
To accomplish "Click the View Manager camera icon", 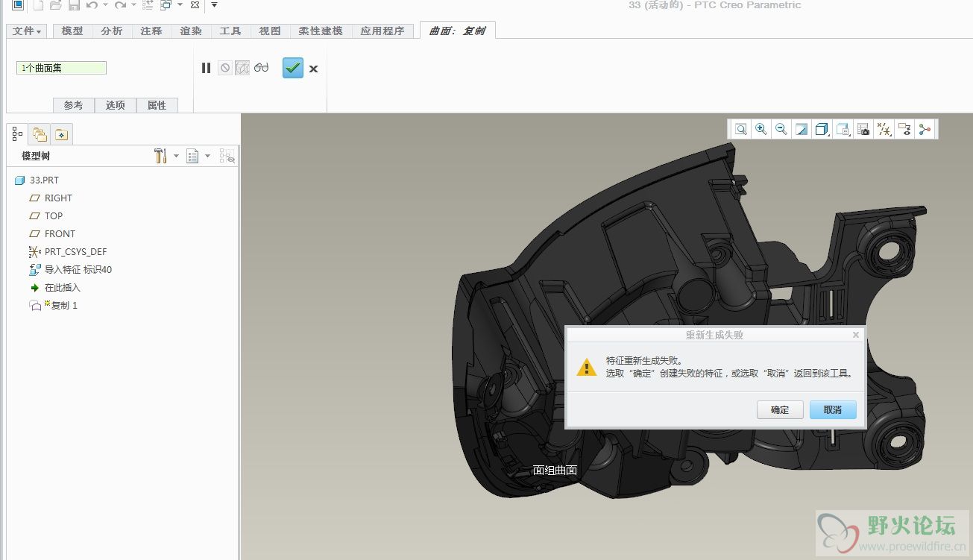I will 863,129.
